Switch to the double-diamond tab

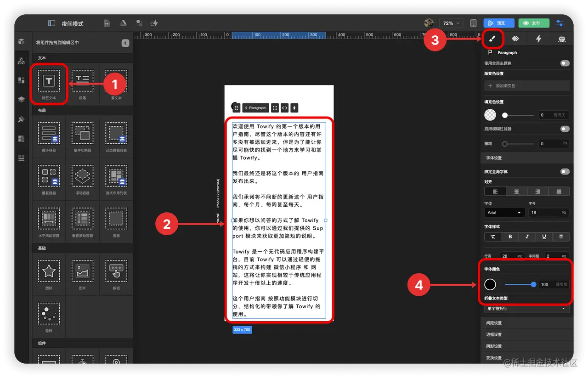pyautogui.click(x=515, y=39)
